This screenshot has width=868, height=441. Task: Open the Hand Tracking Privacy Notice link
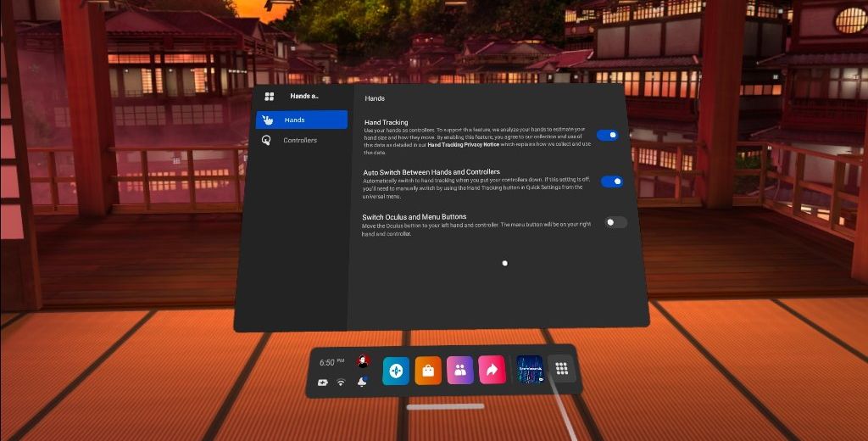tap(464, 145)
